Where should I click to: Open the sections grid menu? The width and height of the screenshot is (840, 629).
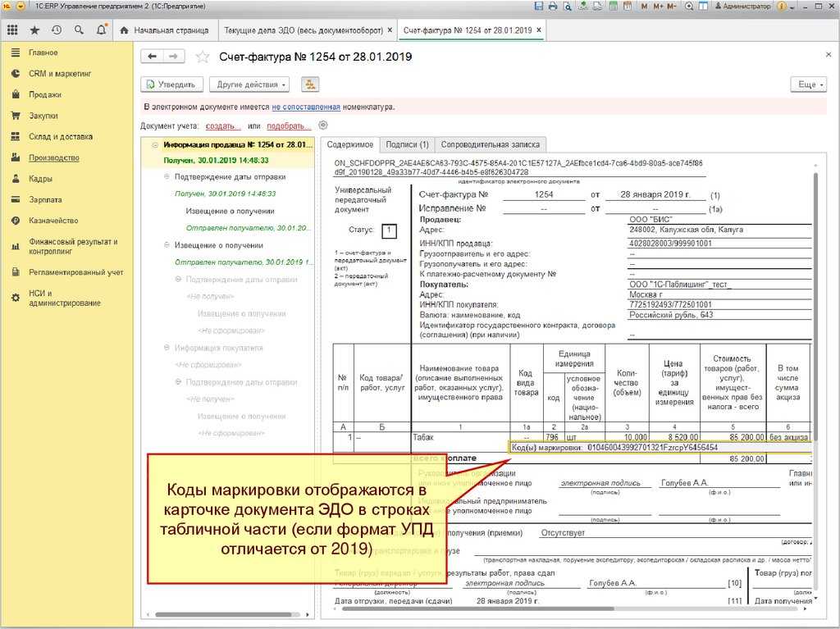pos(12,30)
